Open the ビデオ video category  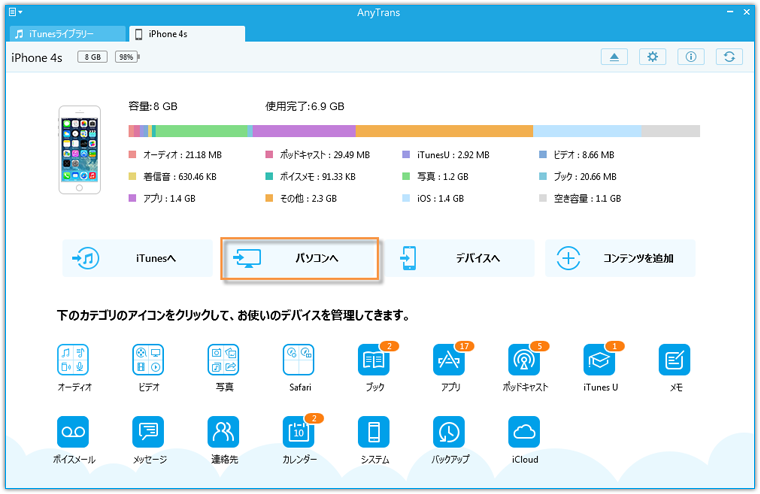(148, 360)
